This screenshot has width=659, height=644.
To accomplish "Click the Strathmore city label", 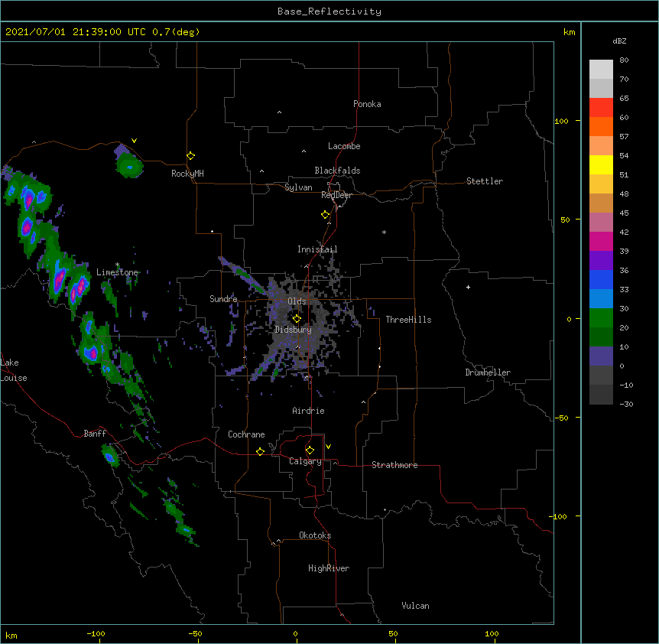I will point(394,465).
